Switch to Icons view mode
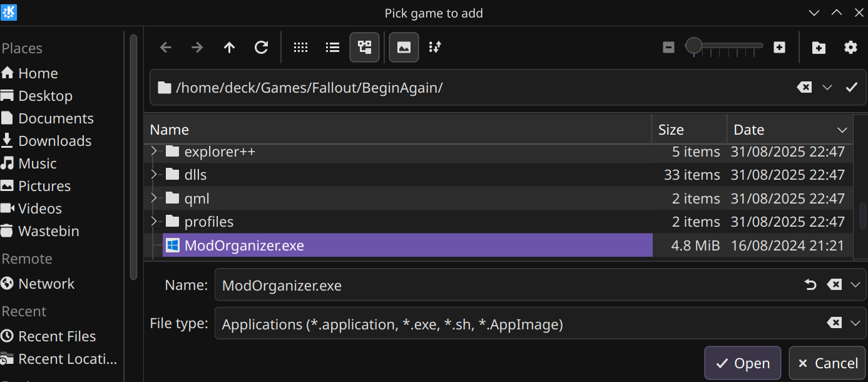The height and width of the screenshot is (382, 868). [301, 48]
